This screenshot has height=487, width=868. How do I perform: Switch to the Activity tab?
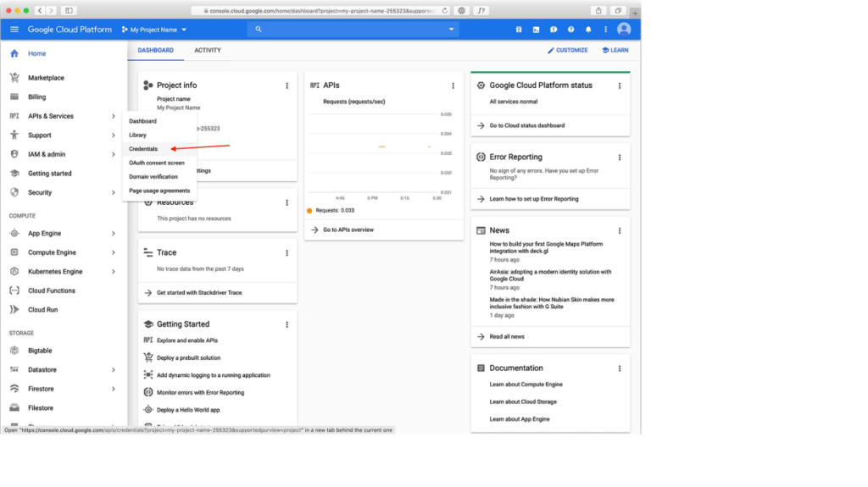click(x=208, y=50)
